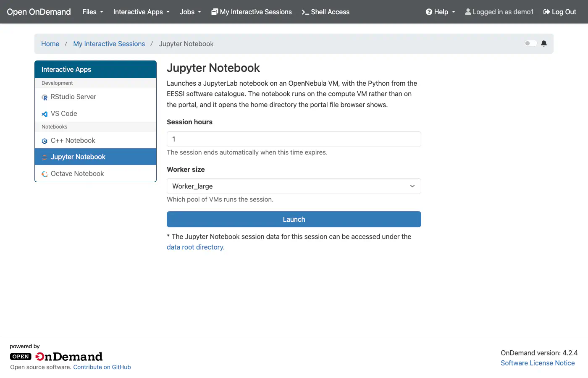Click the Jupyter Notebook icon in sidebar

coord(45,157)
